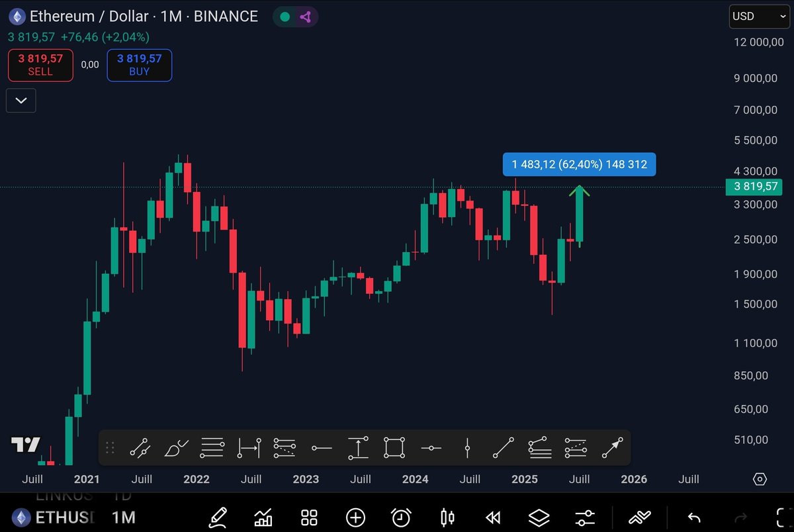Open price scale settings hexagon icon

(x=760, y=479)
